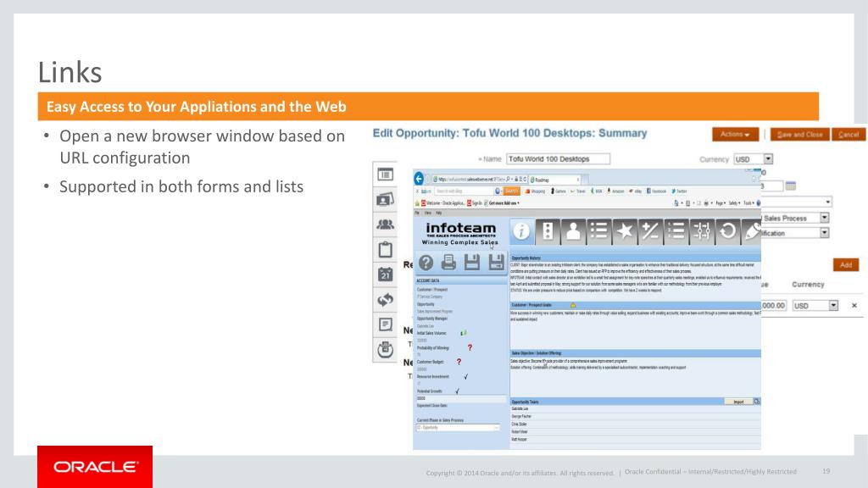
Task: Open the notes sidebar icon
Action: pyautogui.click(x=386, y=324)
